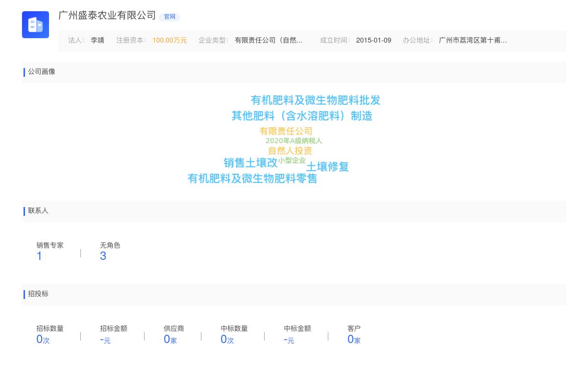588x368 pixels.
Task: Click the 招标金额 value
Action: tap(105, 340)
